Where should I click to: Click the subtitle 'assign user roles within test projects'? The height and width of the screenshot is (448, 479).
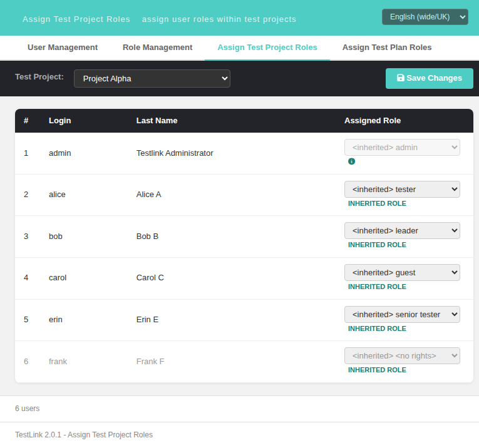click(219, 19)
